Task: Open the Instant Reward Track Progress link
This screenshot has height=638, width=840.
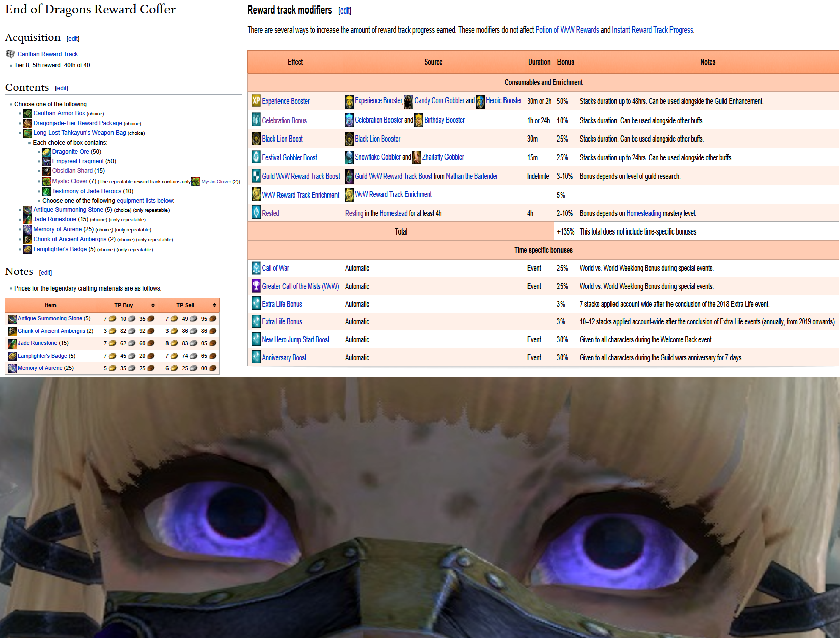Action: 653,30
